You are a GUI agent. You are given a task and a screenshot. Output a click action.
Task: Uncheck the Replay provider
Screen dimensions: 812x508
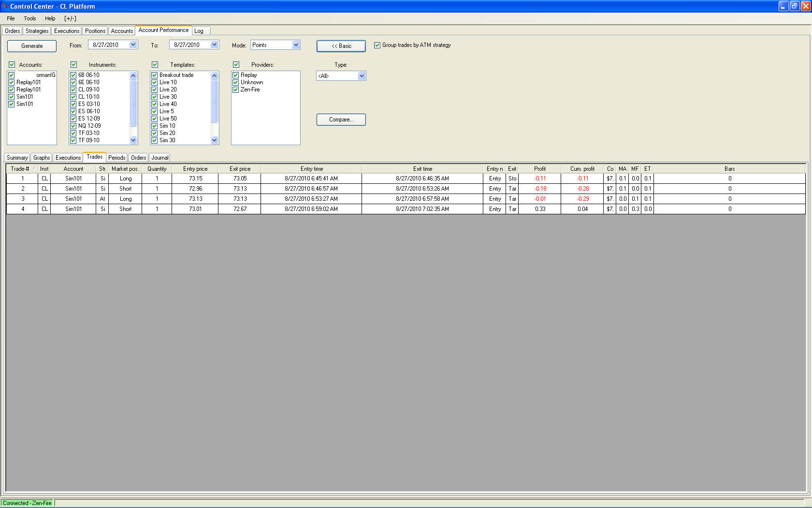[236, 75]
